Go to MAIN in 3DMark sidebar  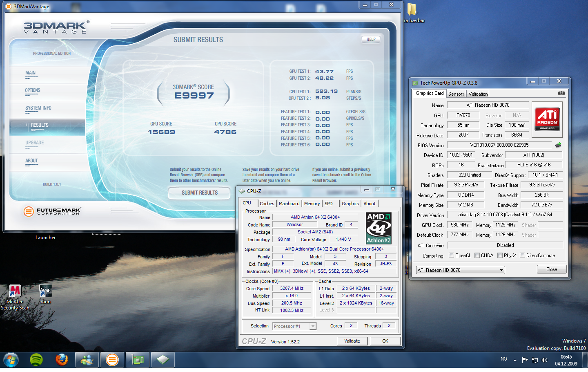pyautogui.click(x=31, y=73)
